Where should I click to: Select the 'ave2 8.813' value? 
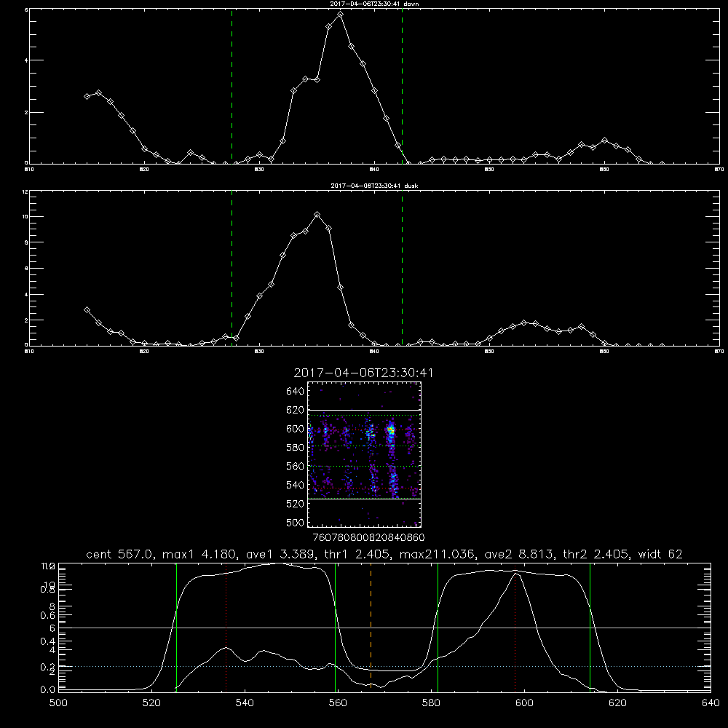point(520,554)
